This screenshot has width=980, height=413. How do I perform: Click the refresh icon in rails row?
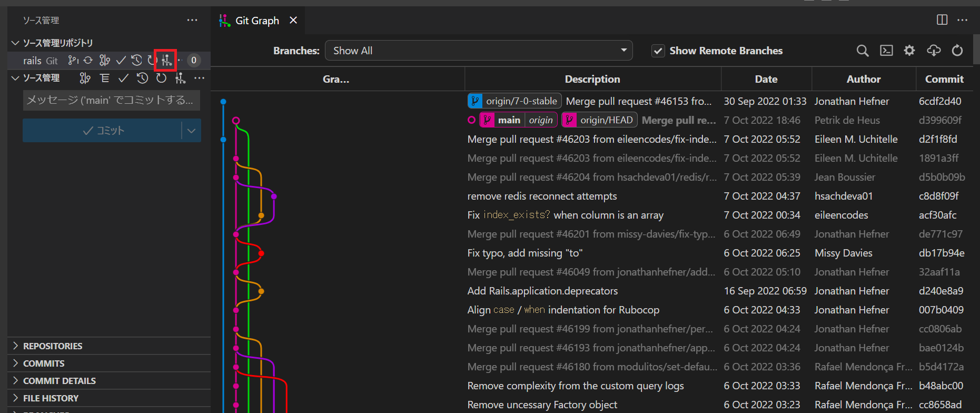click(152, 61)
